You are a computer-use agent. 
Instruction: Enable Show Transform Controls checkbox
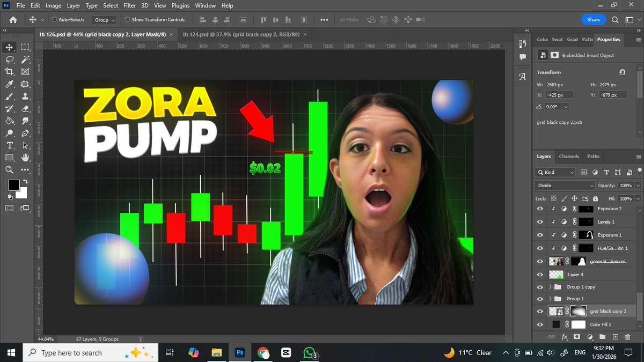[x=127, y=20]
